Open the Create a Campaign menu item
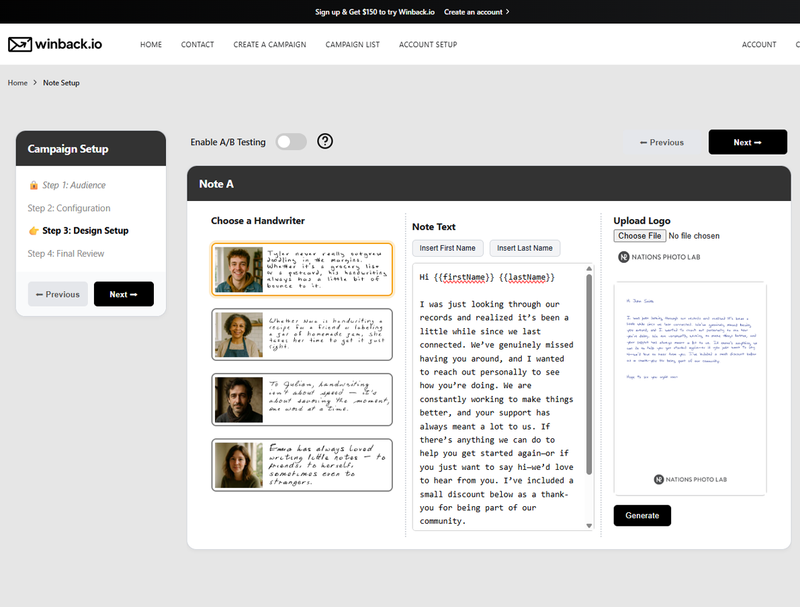 [270, 45]
